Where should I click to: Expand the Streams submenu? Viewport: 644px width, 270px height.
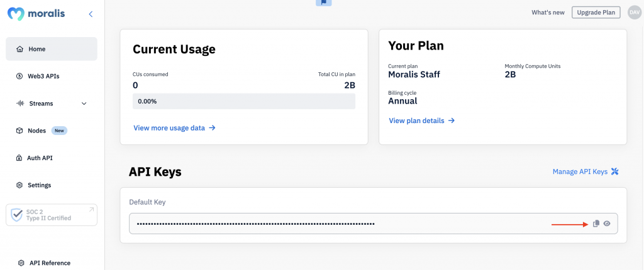84,104
